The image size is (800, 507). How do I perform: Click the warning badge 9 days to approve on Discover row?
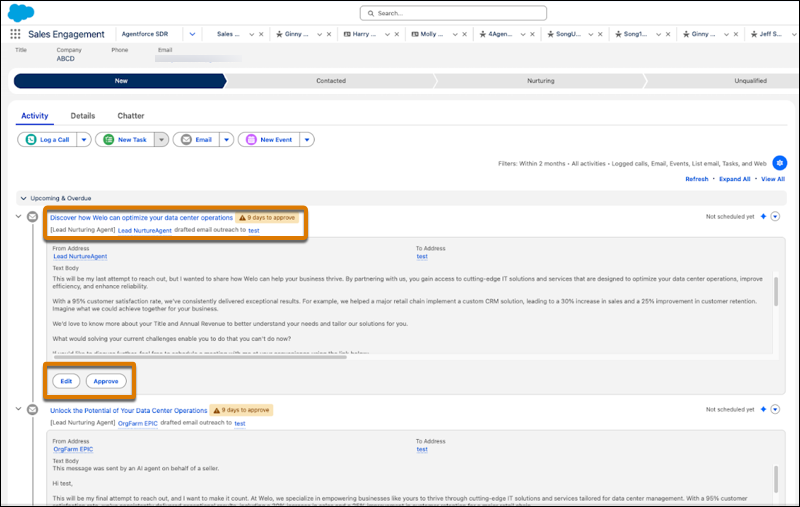tap(267, 218)
